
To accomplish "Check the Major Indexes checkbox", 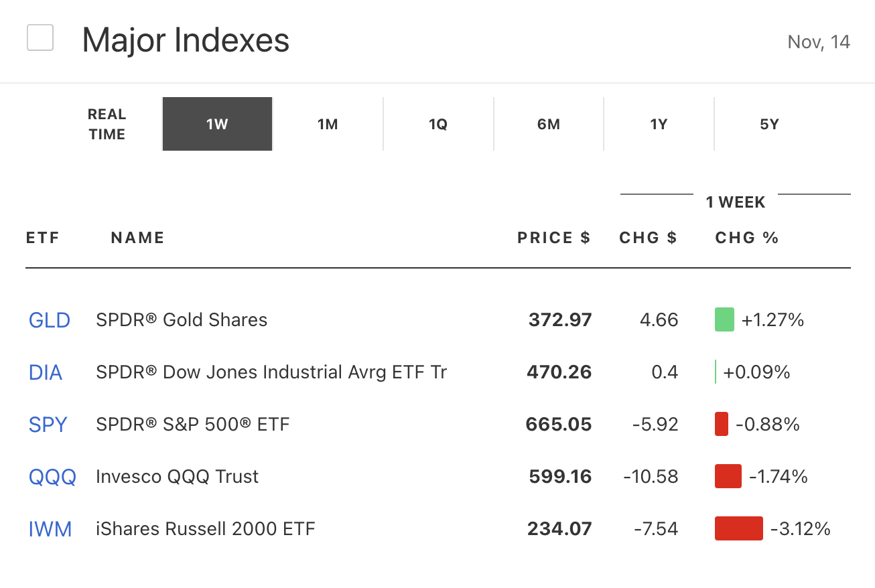I will [x=40, y=38].
